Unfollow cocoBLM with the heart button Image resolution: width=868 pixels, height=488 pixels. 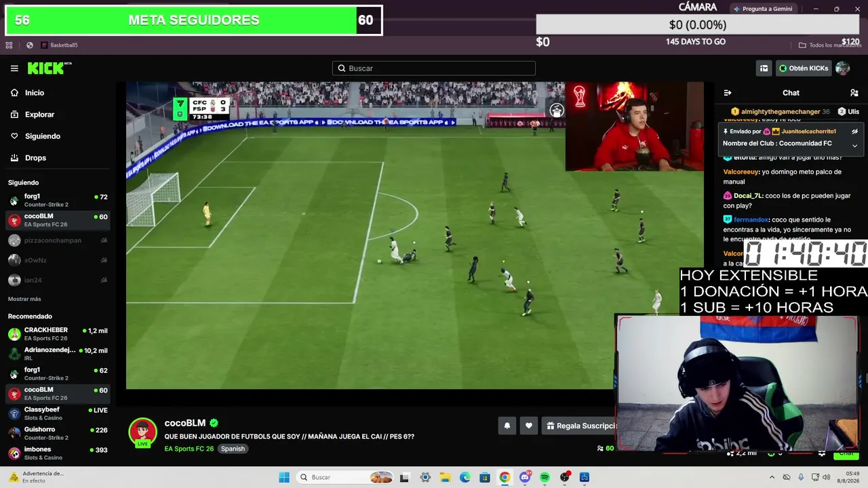[529, 426]
